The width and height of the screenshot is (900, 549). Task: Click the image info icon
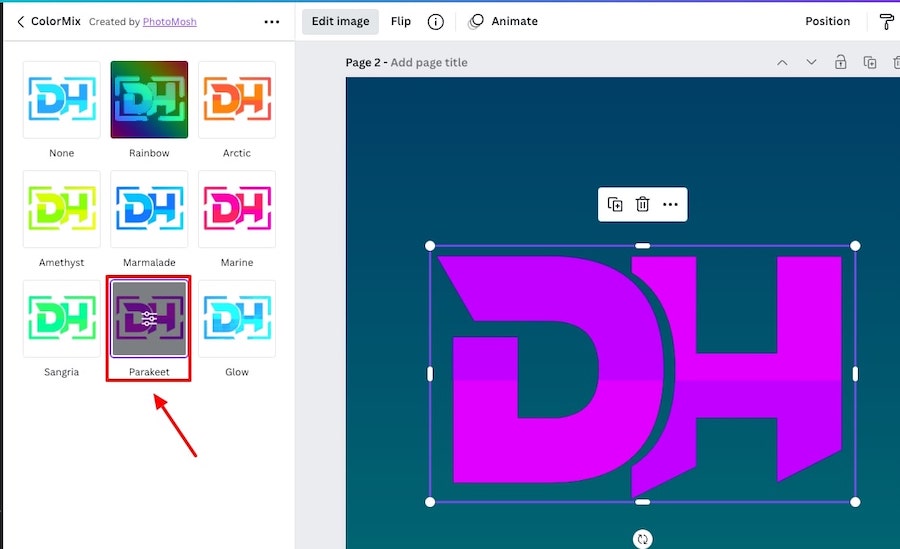(435, 21)
